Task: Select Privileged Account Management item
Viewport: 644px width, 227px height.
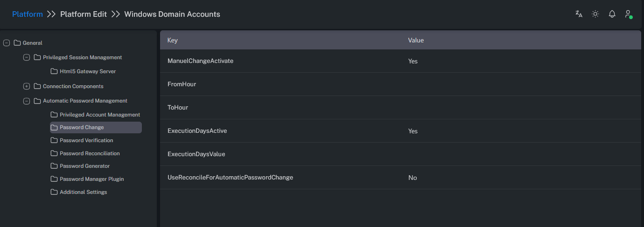Action: pos(99,115)
